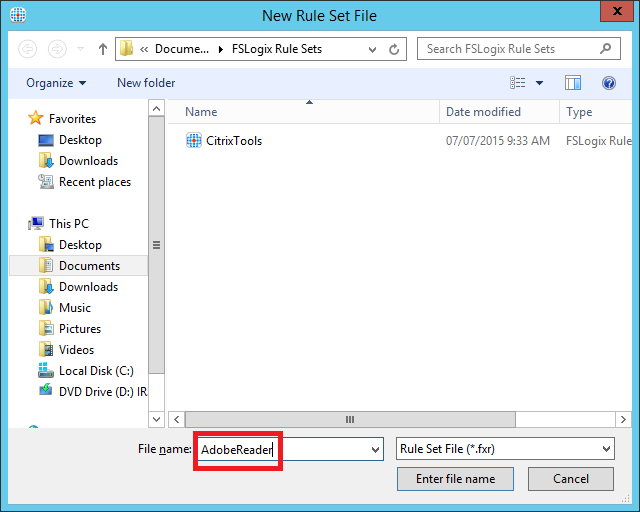640x512 pixels.
Task: Sort by the Type column header
Action: tap(595, 112)
